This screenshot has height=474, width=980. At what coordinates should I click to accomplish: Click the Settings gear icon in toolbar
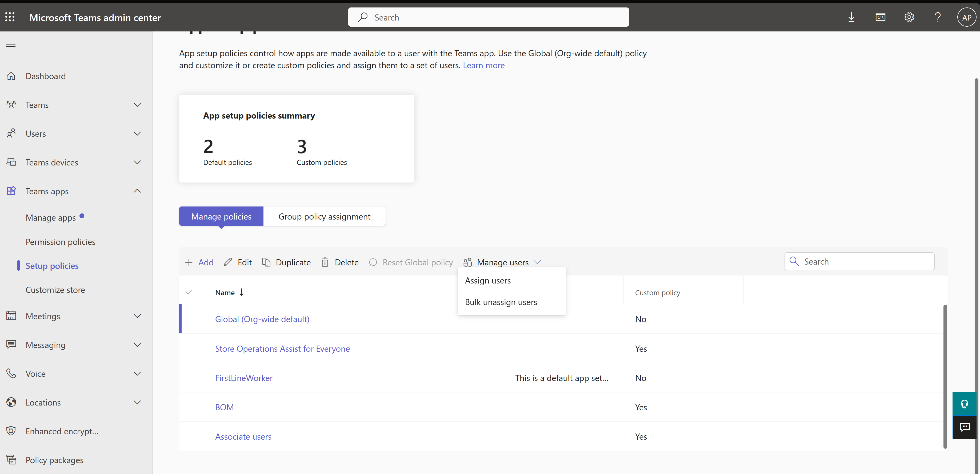click(908, 17)
